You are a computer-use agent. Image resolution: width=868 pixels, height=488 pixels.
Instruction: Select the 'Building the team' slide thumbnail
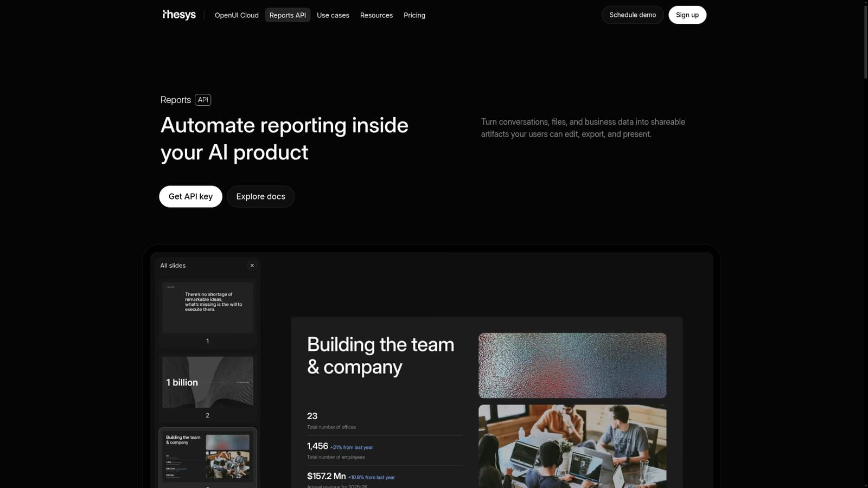208,457
